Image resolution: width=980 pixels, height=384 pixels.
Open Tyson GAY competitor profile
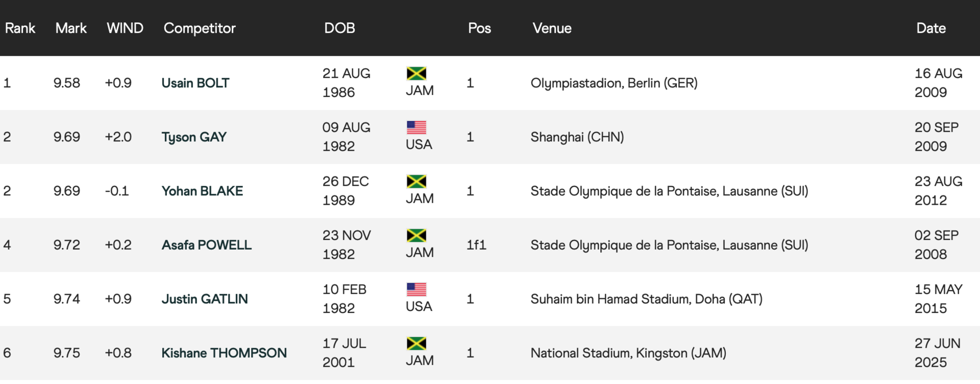tap(194, 137)
